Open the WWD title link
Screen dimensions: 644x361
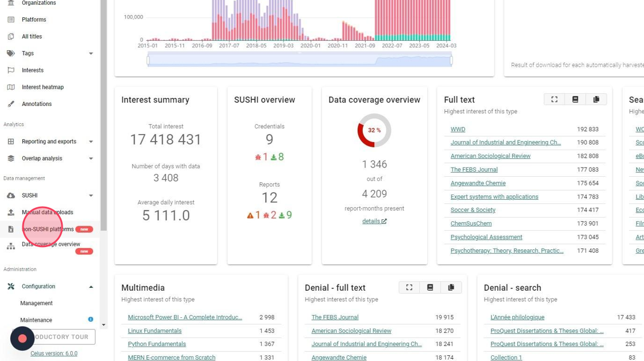click(458, 129)
